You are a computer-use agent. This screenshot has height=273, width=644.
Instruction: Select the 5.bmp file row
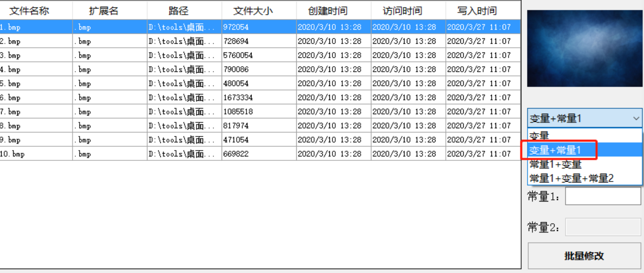point(260,83)
